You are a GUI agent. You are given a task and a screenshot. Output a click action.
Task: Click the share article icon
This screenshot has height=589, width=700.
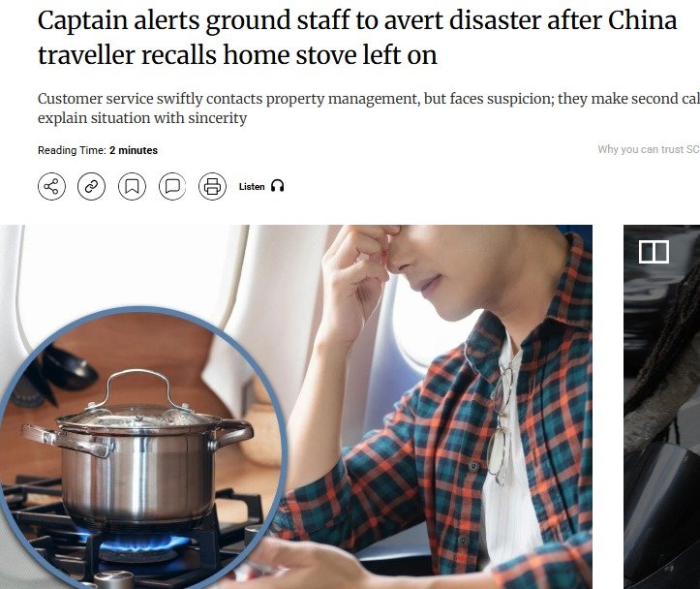coord(51,186)
